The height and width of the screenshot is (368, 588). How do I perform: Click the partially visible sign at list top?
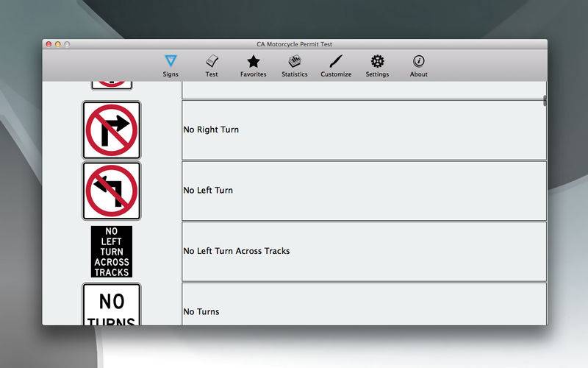pos(112,85)
